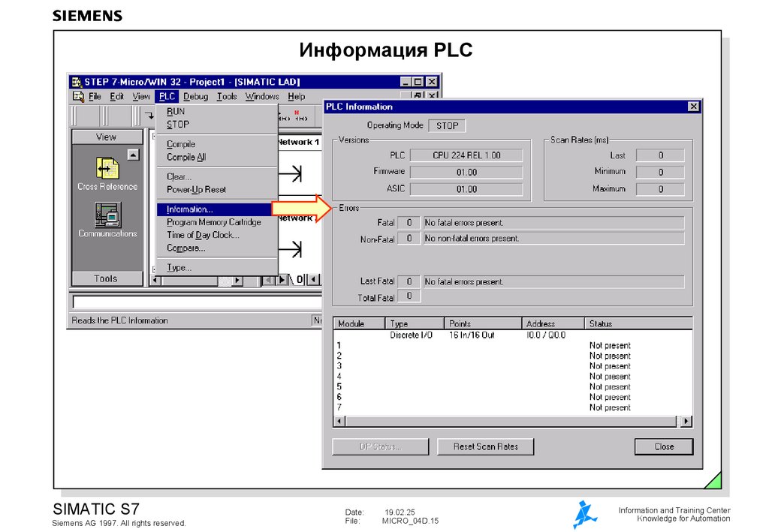Click the Address column header
This screenshot has height=532, width=769.
[x=553, y=324]
